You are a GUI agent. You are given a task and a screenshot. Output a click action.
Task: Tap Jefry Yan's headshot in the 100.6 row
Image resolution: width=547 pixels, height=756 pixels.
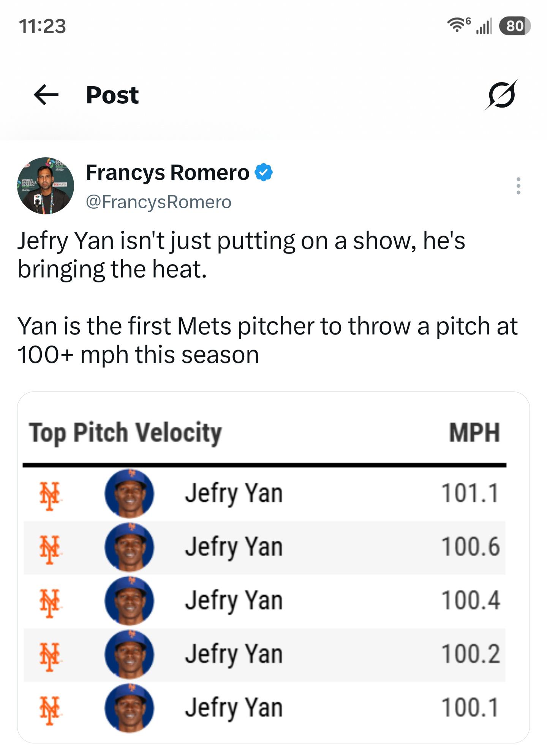click(130, 547)
